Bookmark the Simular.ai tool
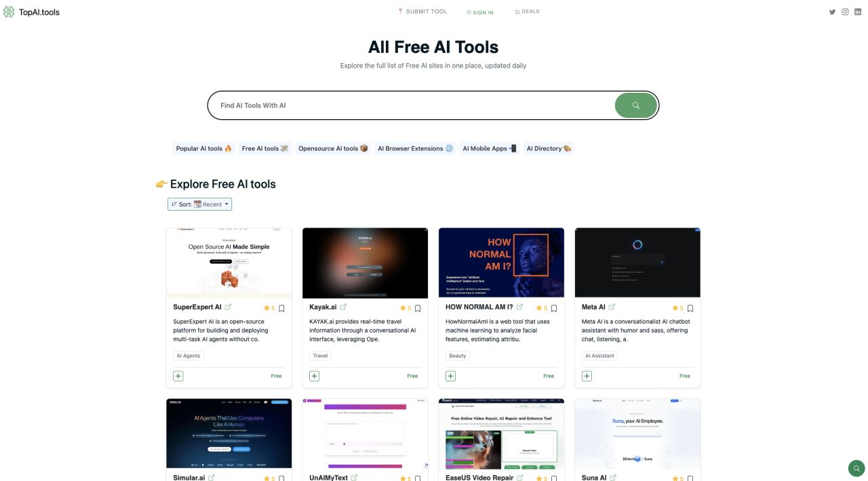The width and height of the screenshot is (868, 481). click(x=282, y=478)
